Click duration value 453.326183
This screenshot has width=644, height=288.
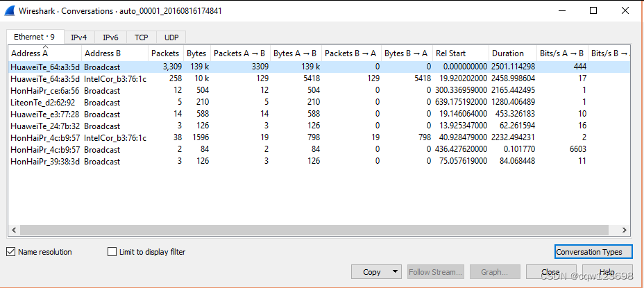click(x=515, y=115)
